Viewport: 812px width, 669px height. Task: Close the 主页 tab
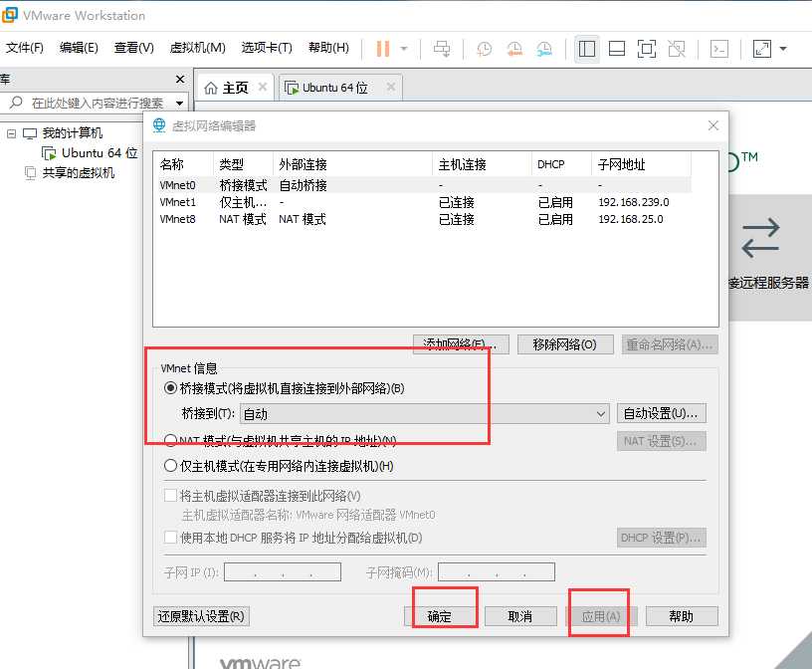[x=263, y=87]
